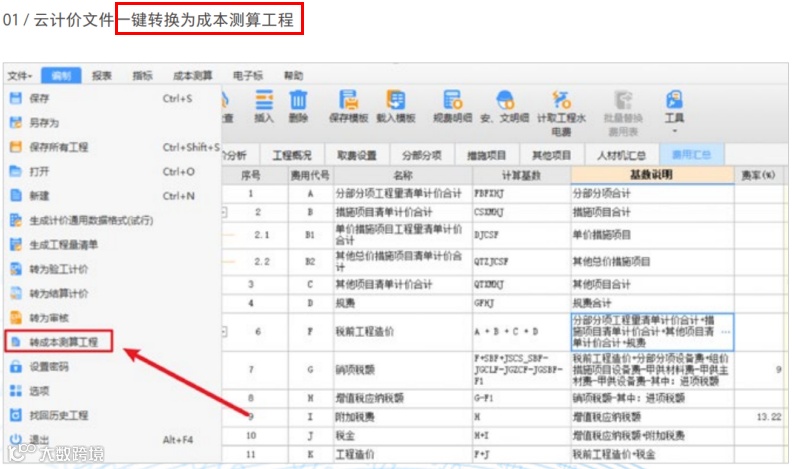Screen dimensions: 792x469
Task: Select the QTZJCSF calculation base cell
Action: pyautogui.click(x=521, y=262)
